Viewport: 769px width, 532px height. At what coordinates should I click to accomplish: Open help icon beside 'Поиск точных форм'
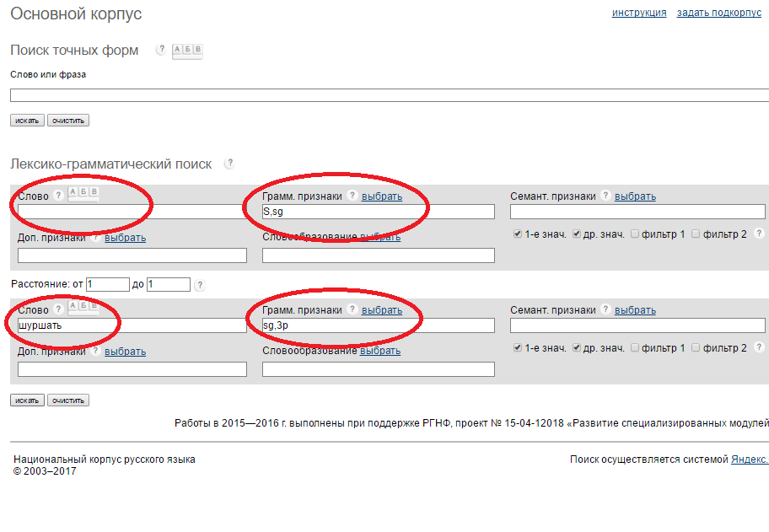(161, 49)
